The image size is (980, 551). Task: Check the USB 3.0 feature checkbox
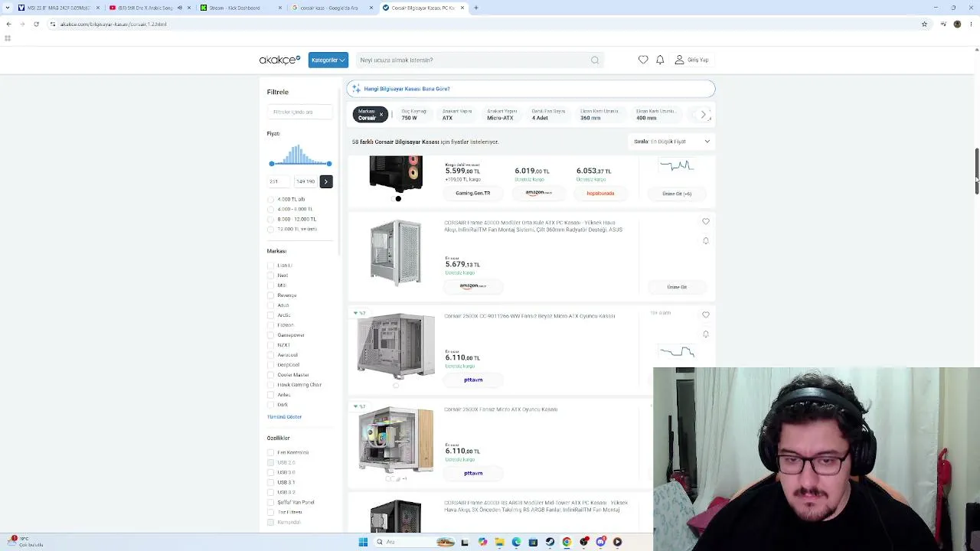pos(270,472)
